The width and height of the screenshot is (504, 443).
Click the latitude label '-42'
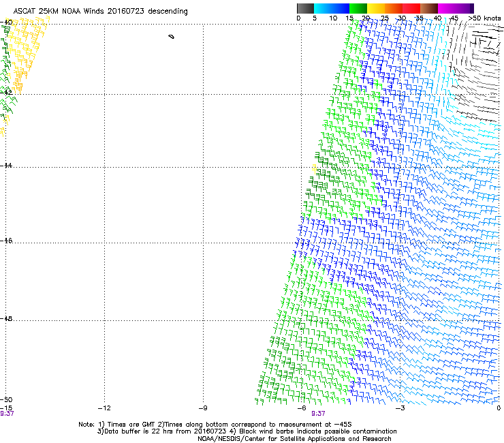pyautogui.click(x=6, y=92)
